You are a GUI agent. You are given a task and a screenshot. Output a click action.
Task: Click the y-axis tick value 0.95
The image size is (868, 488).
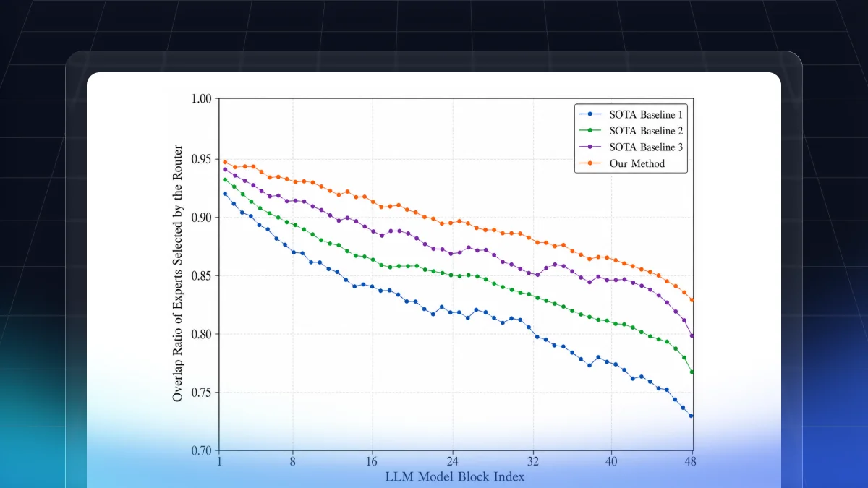click(200, 158)
